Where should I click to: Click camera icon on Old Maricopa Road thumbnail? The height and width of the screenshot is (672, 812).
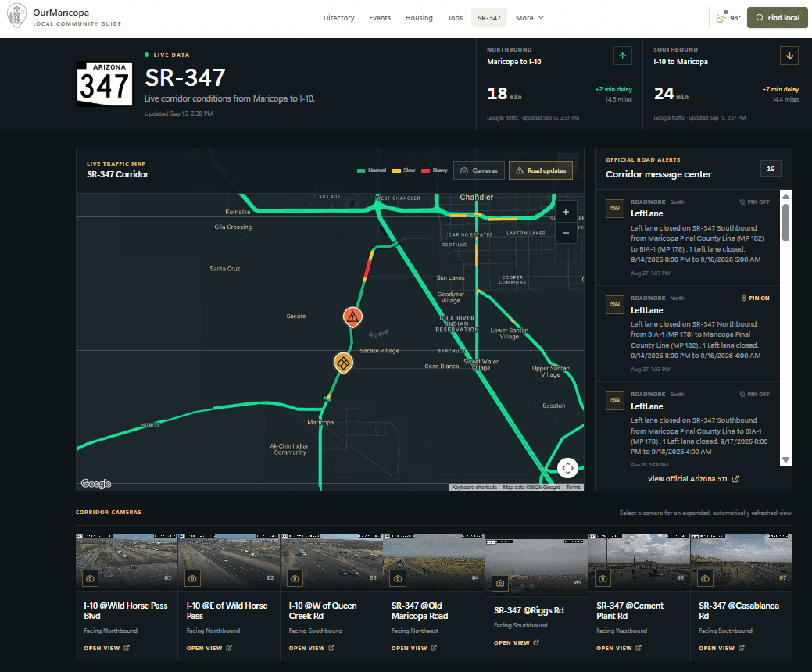point(398,578)
